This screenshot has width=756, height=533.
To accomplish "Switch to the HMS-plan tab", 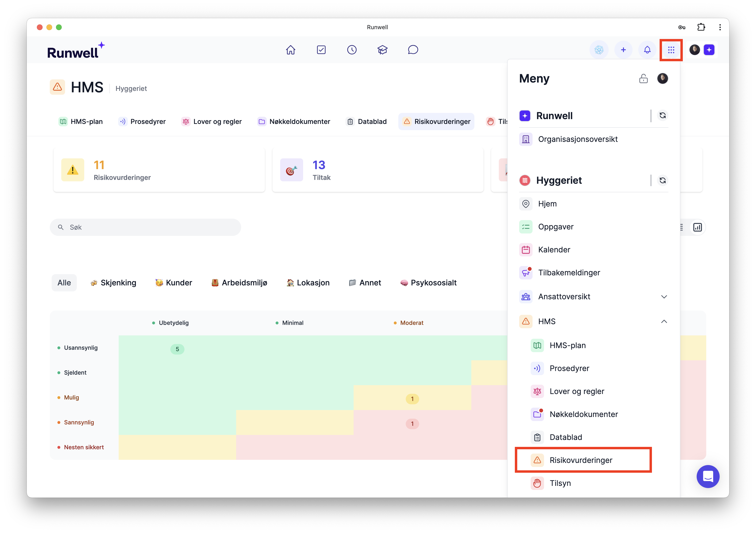I will [x=81, y=122].
